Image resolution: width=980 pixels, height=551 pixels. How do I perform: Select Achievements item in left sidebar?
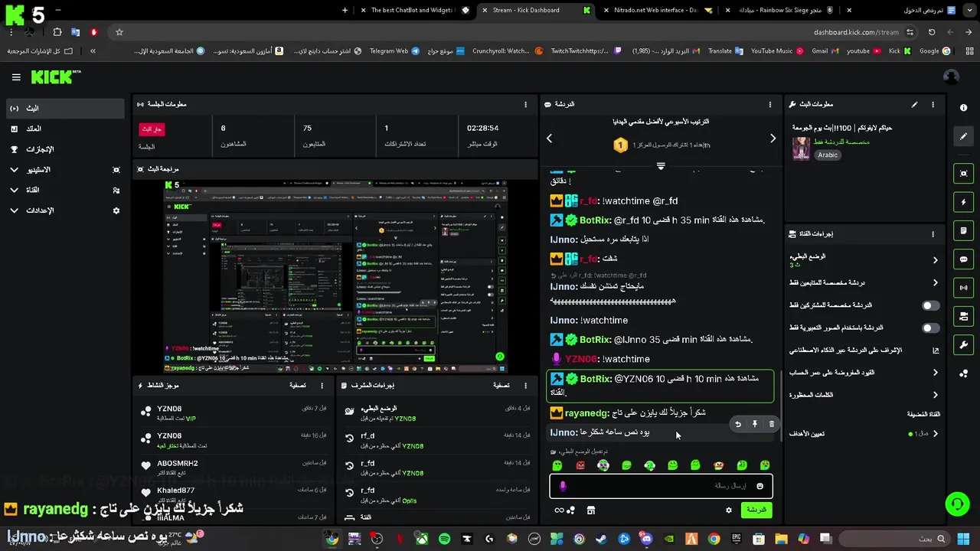[x=65, y=149]
